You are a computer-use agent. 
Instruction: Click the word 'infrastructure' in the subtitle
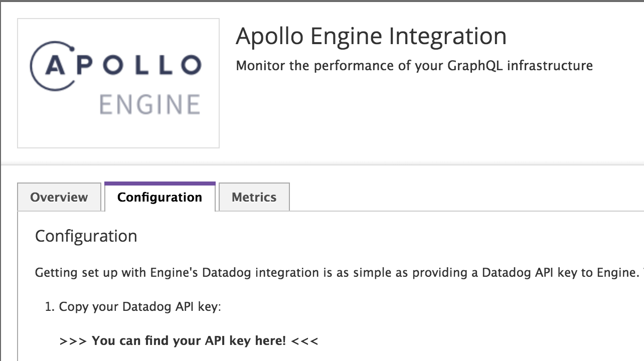coord(550,66)
